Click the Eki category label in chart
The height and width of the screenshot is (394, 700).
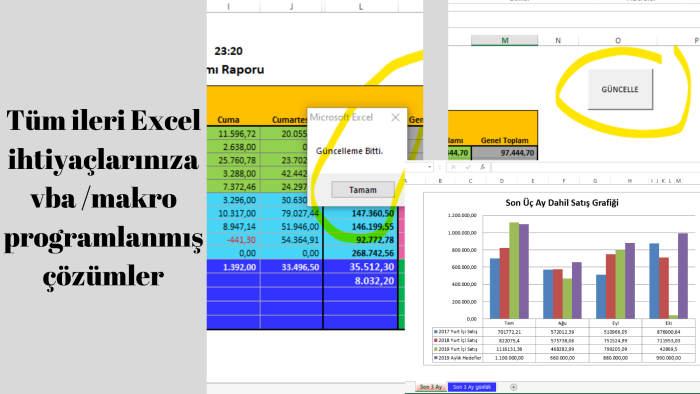coord(668,323)
